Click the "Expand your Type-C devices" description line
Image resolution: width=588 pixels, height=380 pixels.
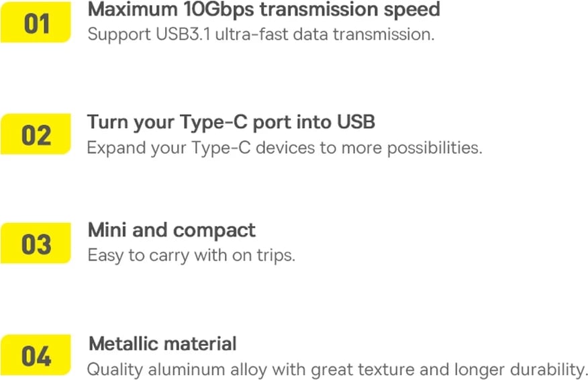click(284, 148)
